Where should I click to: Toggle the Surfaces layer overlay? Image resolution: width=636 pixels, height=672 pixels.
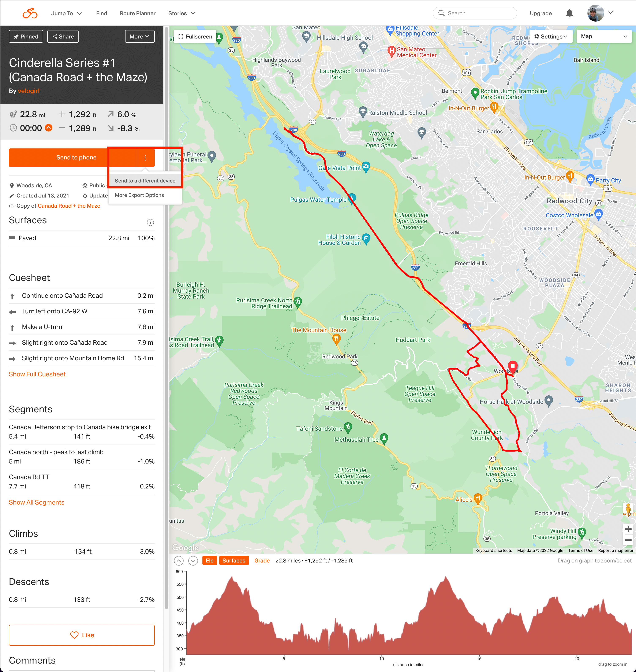234,561
